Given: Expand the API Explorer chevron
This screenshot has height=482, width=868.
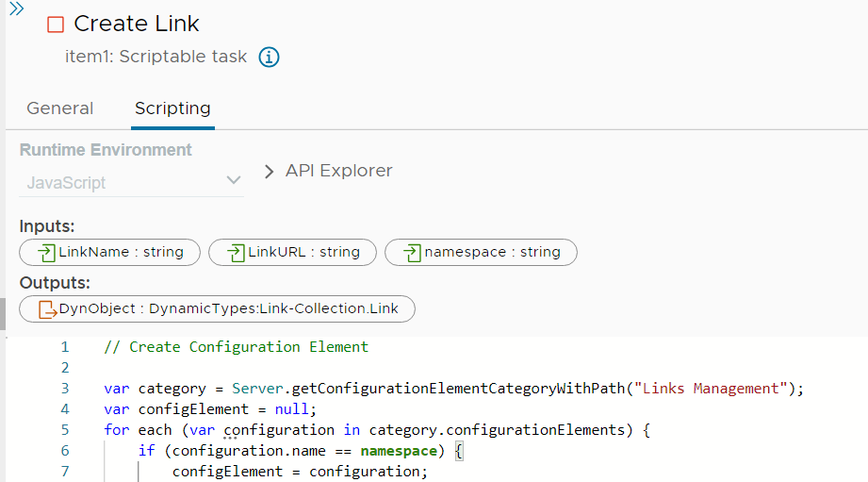Looking at the screenshot, I should click(x=269, y=172).
